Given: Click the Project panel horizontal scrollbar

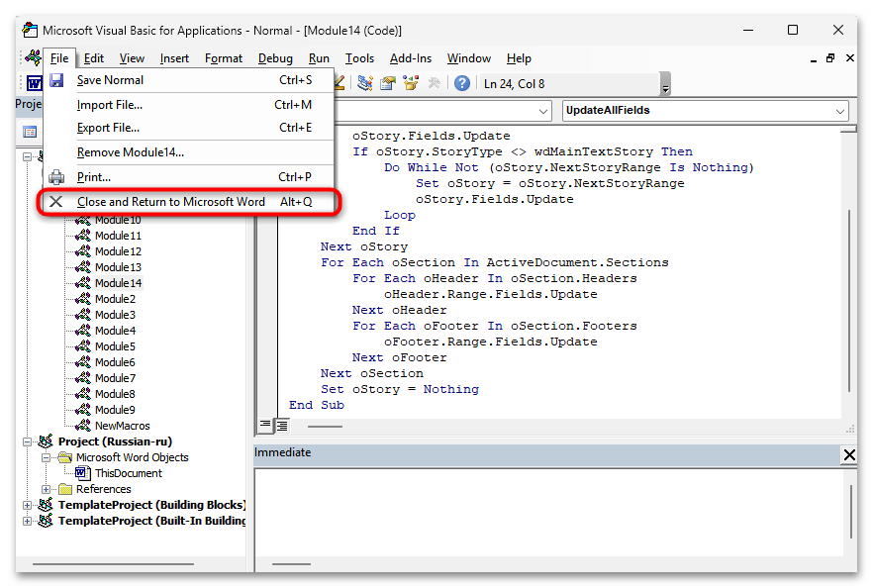Looking at the screenshot, I should tap(114, 564).
